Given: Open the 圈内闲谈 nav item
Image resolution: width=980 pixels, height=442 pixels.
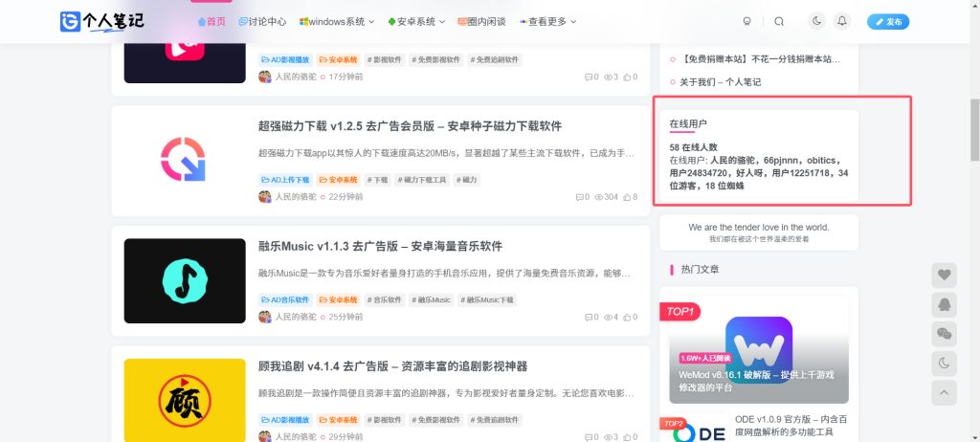Looking at the screenshot, I should coord(481,21).
